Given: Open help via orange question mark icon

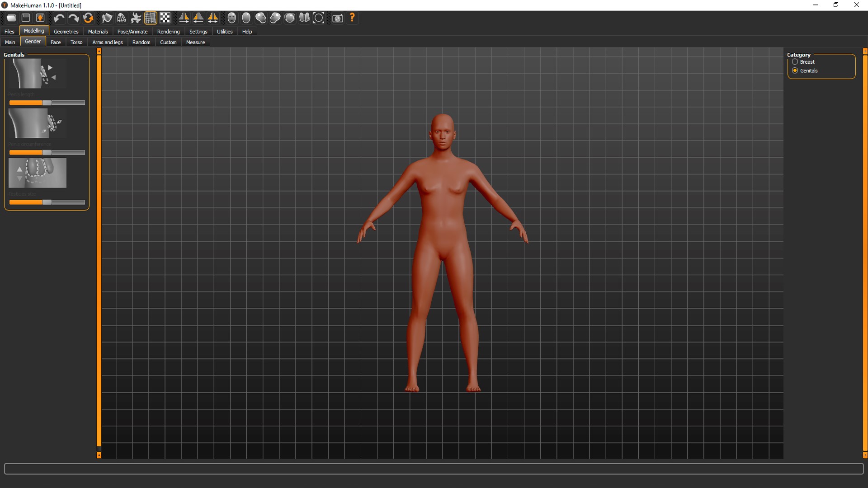Looking at the screenshot, I should (352, 18).
